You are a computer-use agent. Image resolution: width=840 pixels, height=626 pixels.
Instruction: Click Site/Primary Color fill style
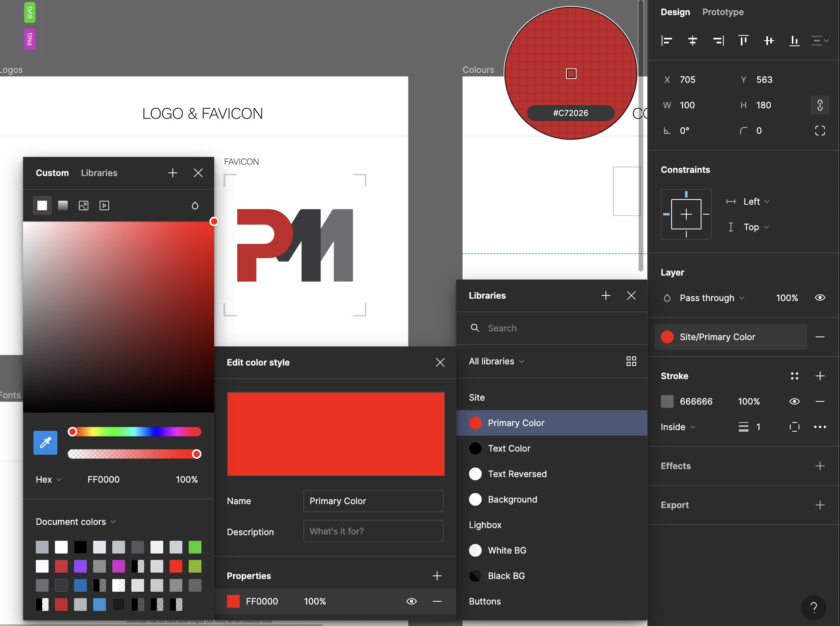click(x=731, y=337)
